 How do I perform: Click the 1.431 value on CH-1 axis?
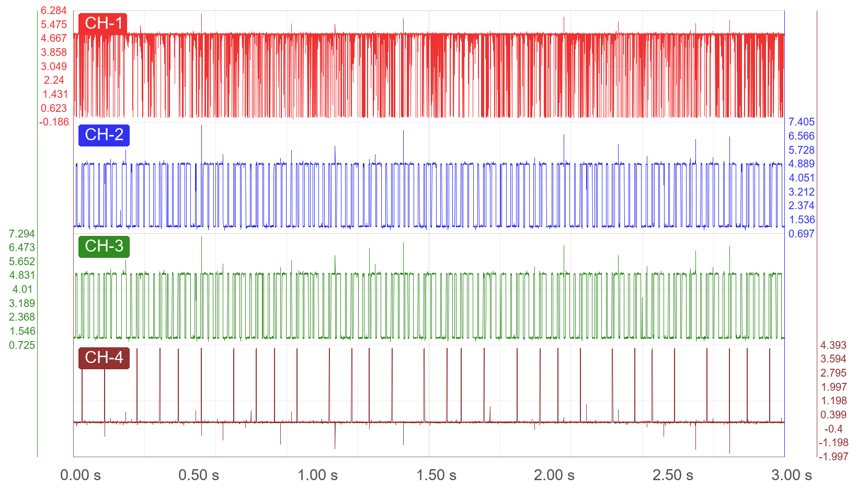click(55, 94)
